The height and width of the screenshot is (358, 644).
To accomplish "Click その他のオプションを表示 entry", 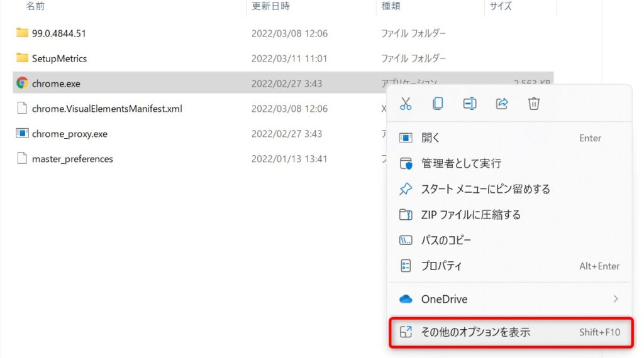I will pyautogui.click(x=475, y=332).
